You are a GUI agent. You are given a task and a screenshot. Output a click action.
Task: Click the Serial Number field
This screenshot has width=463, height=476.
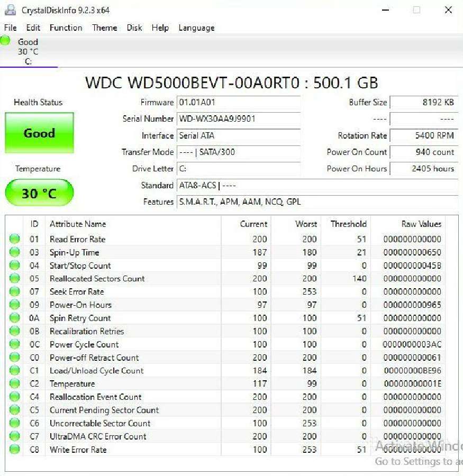[x=239, y=118]
